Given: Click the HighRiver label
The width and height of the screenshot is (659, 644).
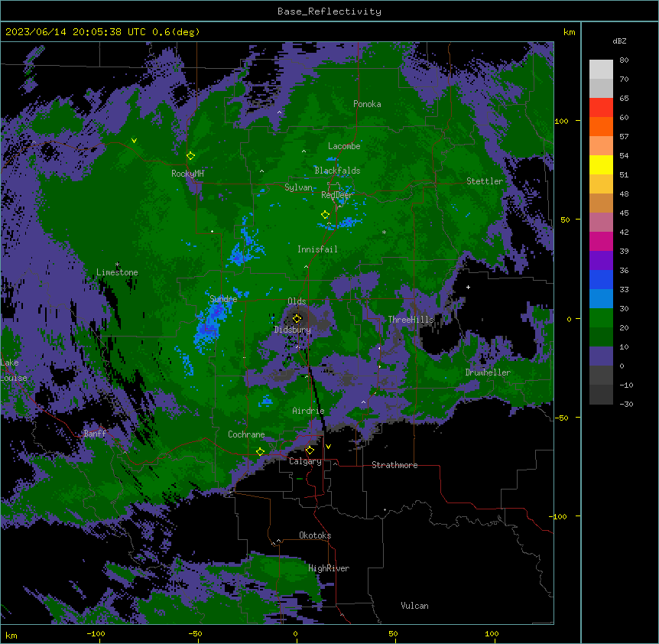Looking at the screenshot, I should point(329,568).
